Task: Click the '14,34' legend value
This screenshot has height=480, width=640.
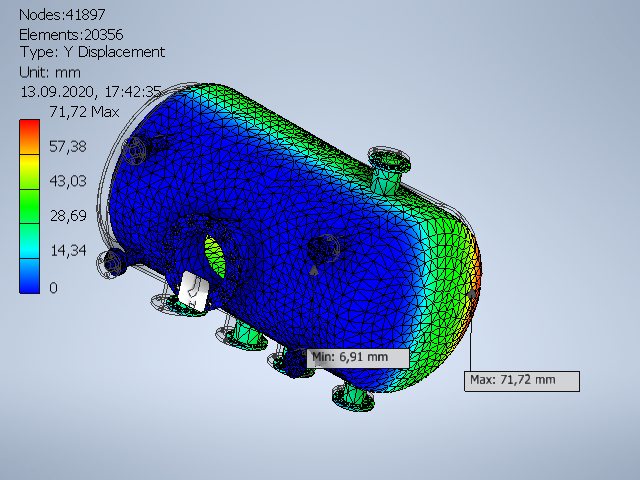Action: tap(68, 250)
